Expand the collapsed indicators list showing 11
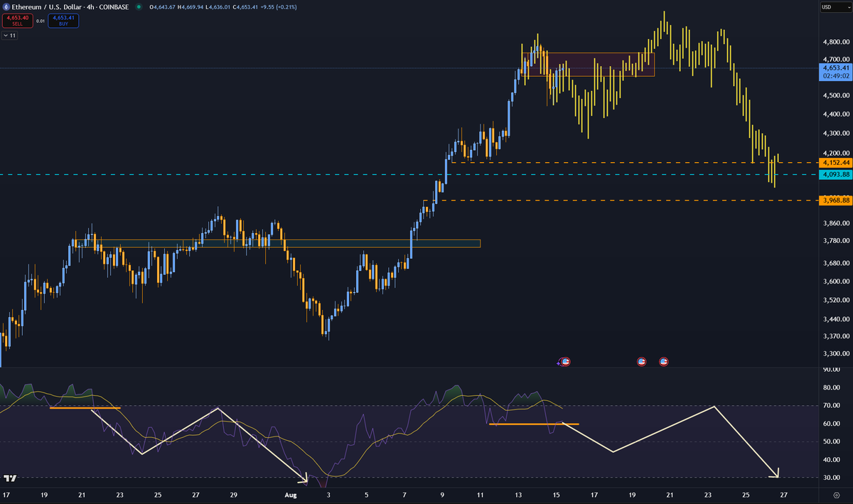853x504 pixels. tap(11, 34)
